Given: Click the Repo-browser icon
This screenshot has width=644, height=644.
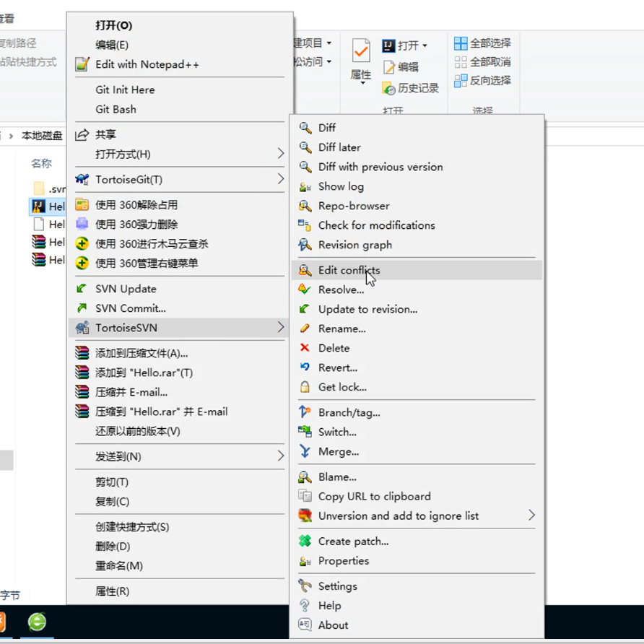Looking at the screenshot, I should tap(305, 206).
